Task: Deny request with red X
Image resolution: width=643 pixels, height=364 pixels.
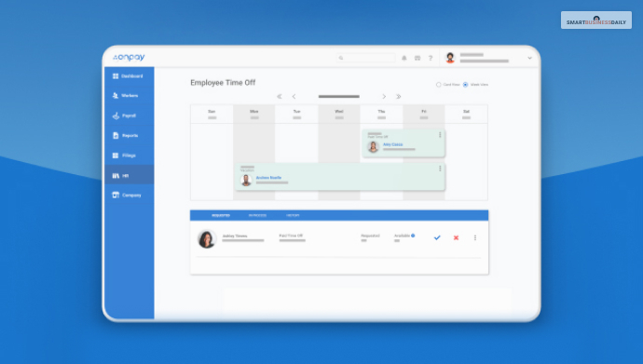Action: point(456,238)
